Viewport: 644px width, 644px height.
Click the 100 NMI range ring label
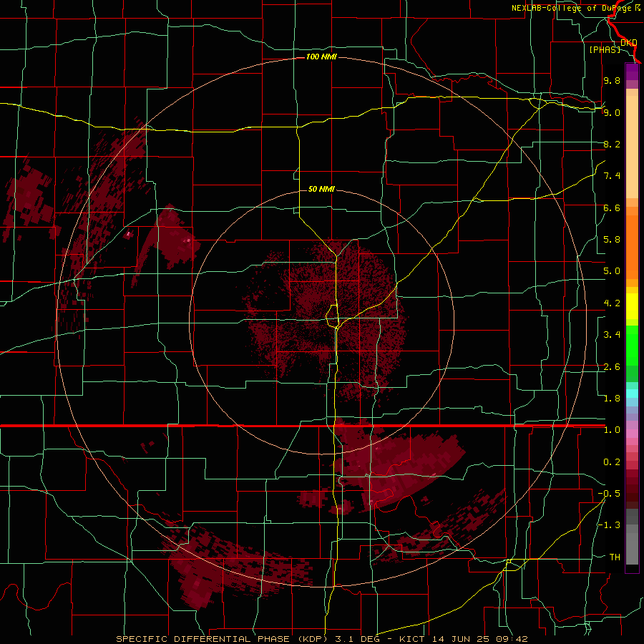tap(321, 57)
